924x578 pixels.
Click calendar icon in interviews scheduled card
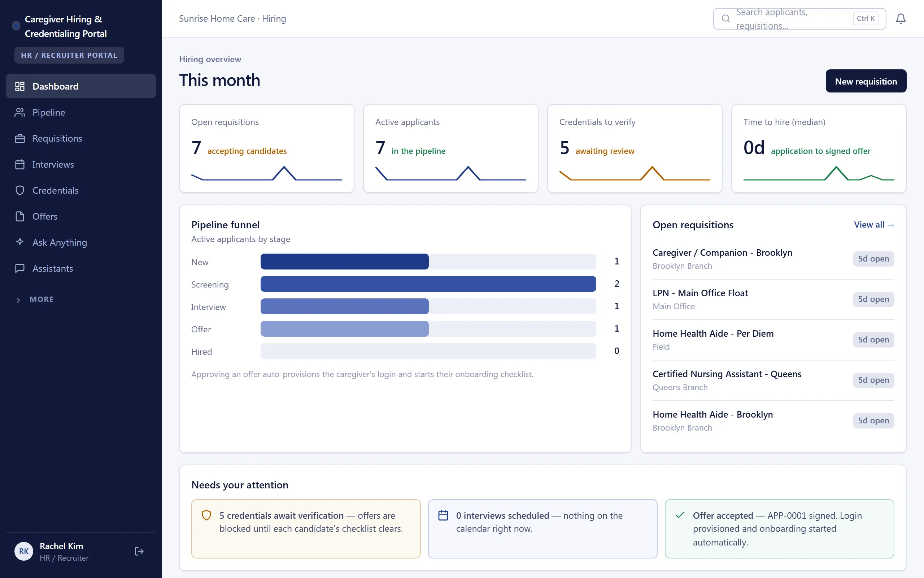(443, 515)
